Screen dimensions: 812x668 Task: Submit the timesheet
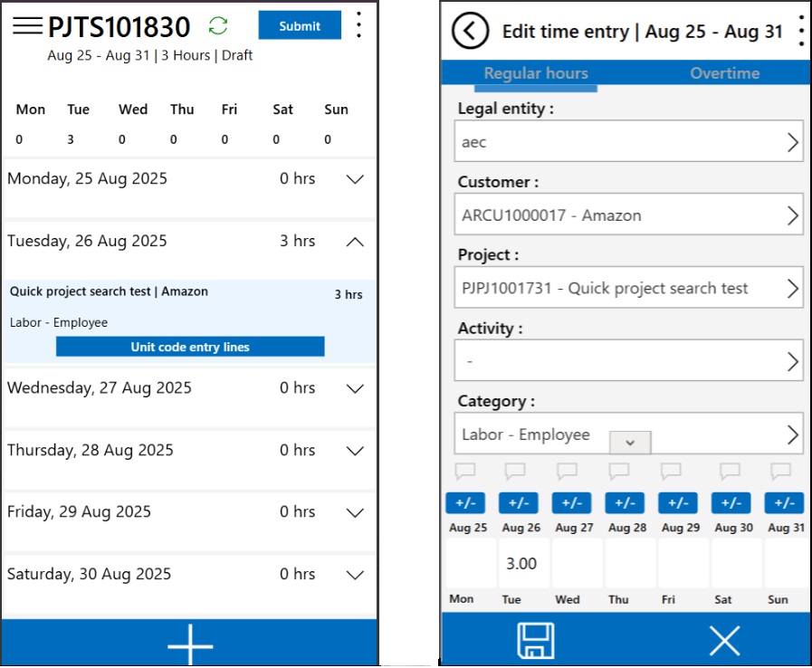pos(300,25)
